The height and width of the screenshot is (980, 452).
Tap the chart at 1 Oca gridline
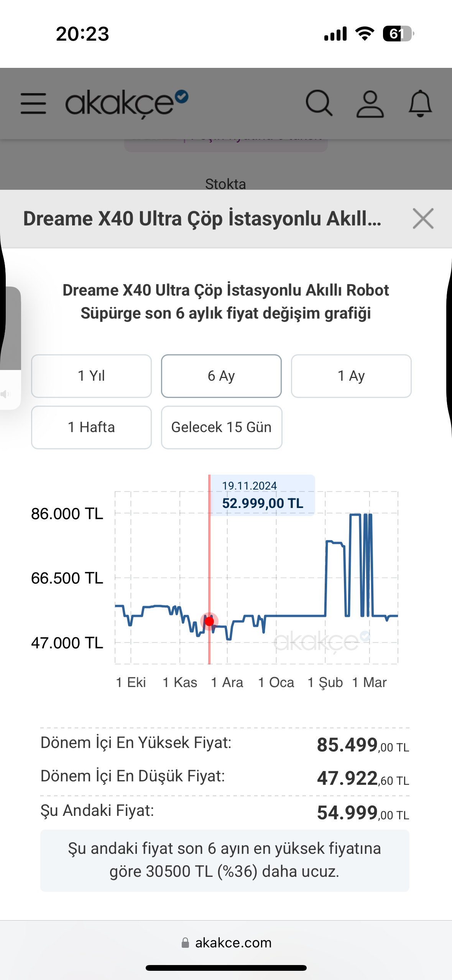tap(276, 577)
